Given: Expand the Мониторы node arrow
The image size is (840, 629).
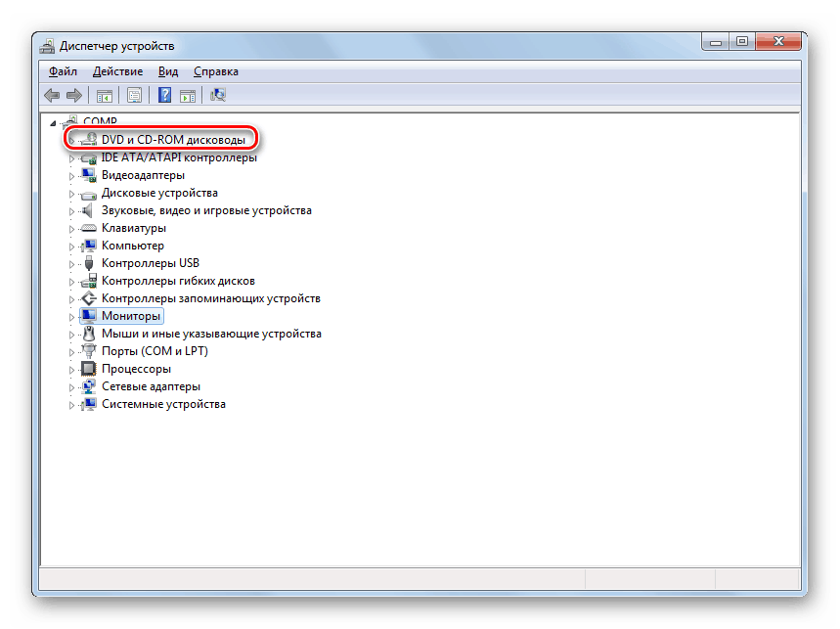Looking at the screenshot, I should pos(71,317).
